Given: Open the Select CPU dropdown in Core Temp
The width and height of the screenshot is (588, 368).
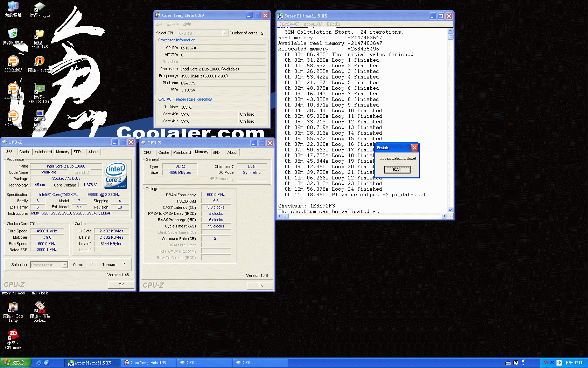Looking at the screenshot, I should pos(226,33).
